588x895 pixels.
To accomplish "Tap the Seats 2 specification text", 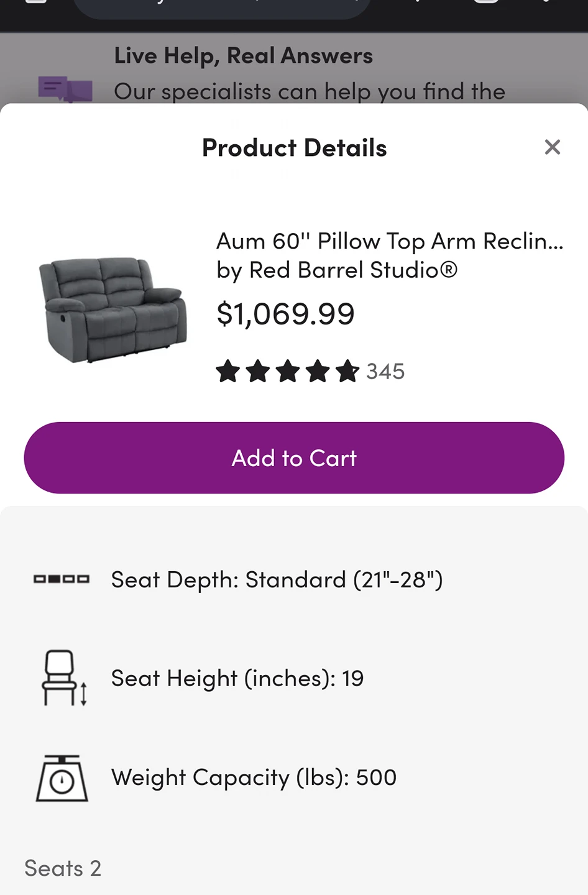I will pos(63,868).
